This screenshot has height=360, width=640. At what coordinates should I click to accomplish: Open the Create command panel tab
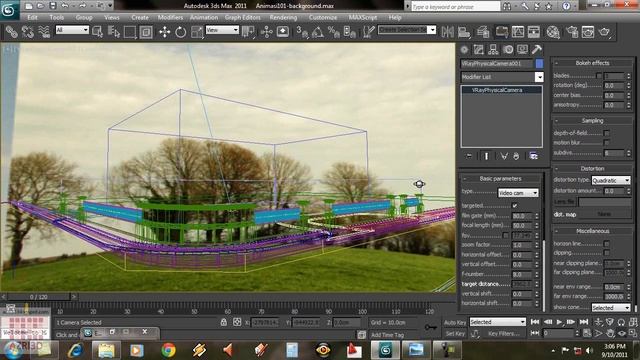point(464,50)
